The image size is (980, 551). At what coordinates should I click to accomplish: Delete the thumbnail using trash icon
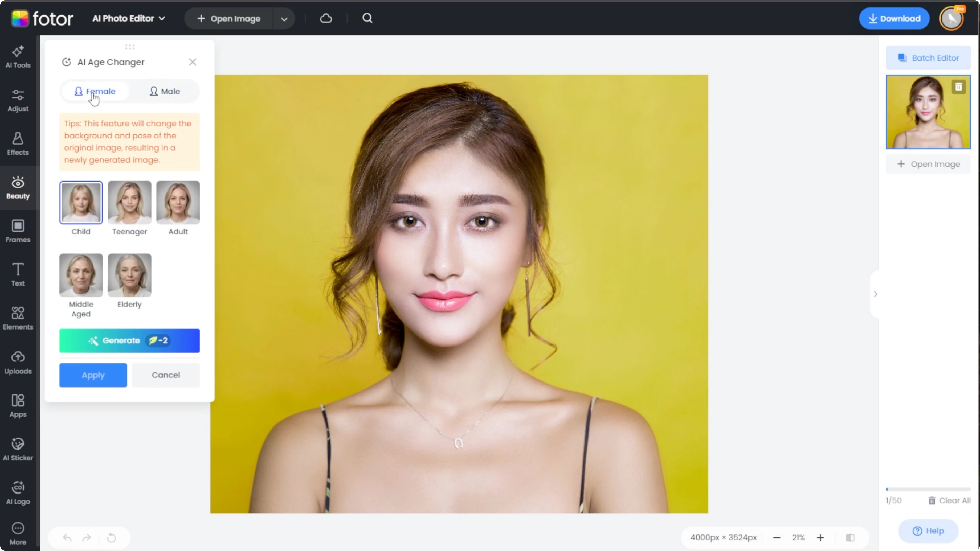point(959,87)
